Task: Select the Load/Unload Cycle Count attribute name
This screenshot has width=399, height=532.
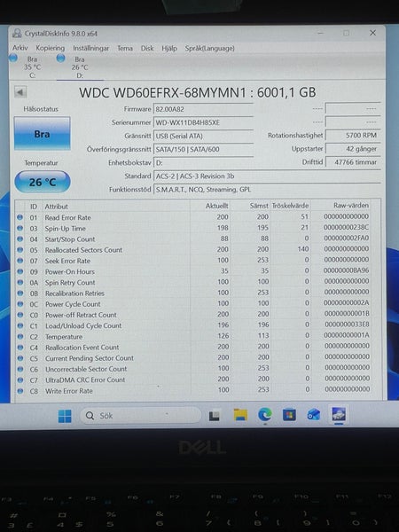Action: [83, 325]
